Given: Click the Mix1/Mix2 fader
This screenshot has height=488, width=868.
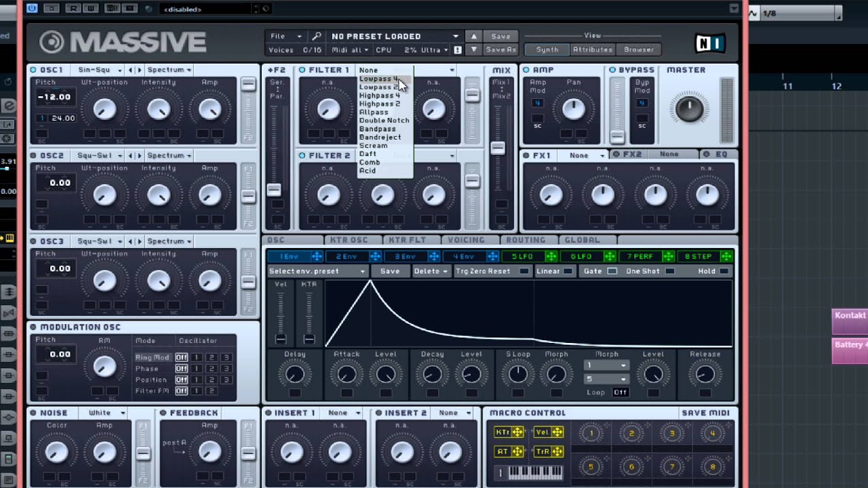Looking at the screenshot, I should click(x=498, y=148).
